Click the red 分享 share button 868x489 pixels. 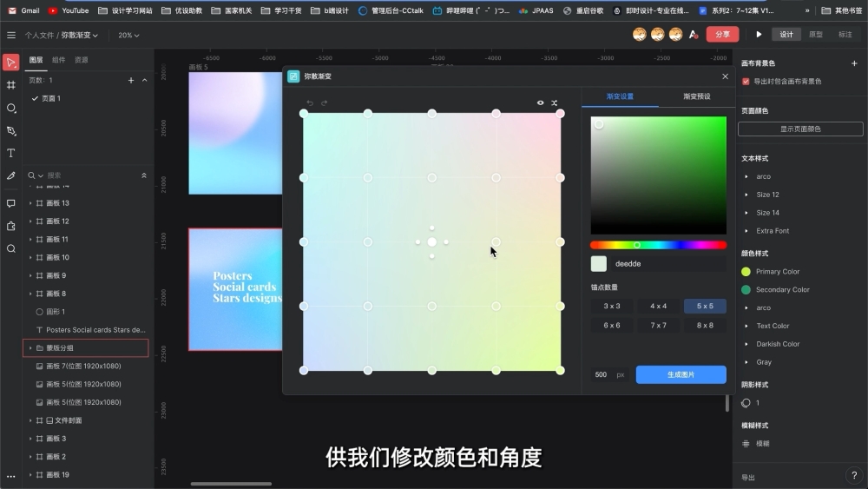click(x=722, y=35)
